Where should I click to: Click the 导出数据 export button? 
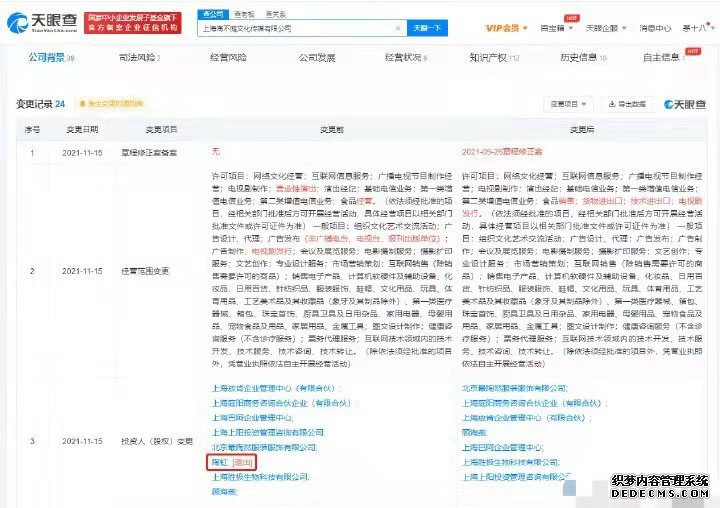click(627, 104)
